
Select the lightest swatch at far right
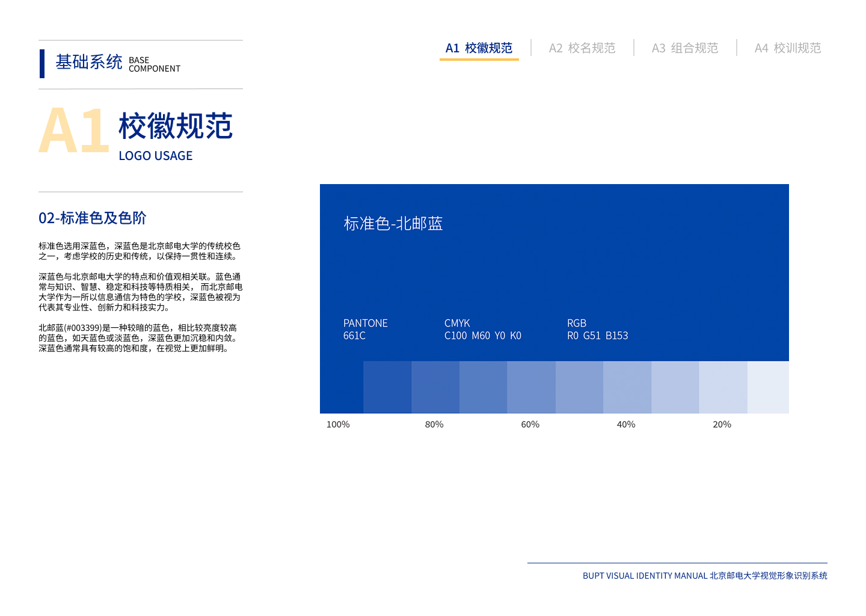click(x=768, y=387)
